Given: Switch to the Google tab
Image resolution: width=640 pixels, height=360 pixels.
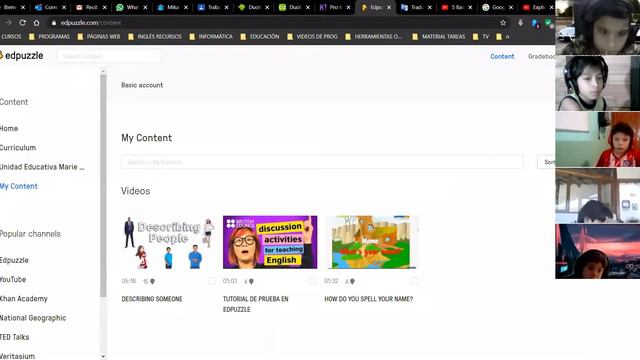Looking at the screenshot, I should (493, 7).
